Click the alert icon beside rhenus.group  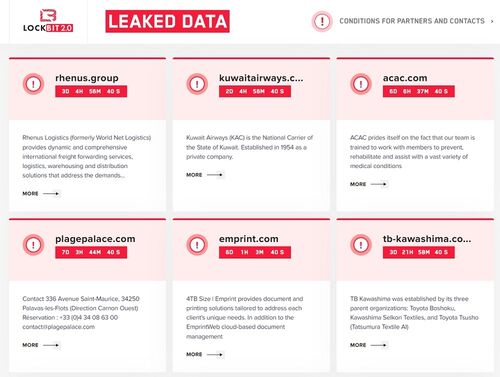33,84
